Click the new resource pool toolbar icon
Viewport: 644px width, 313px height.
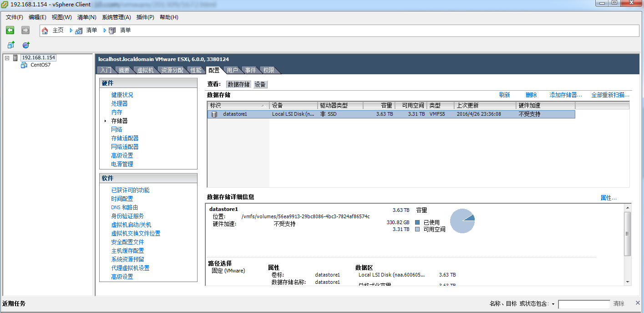click(26, 45)
